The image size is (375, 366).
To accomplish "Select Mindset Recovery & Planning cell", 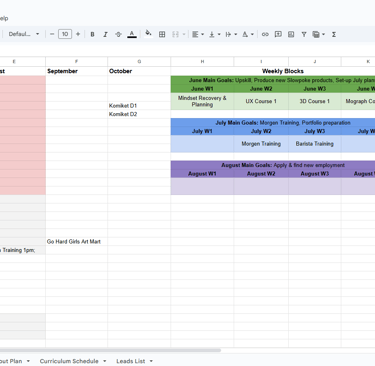I will coord(202,101).
